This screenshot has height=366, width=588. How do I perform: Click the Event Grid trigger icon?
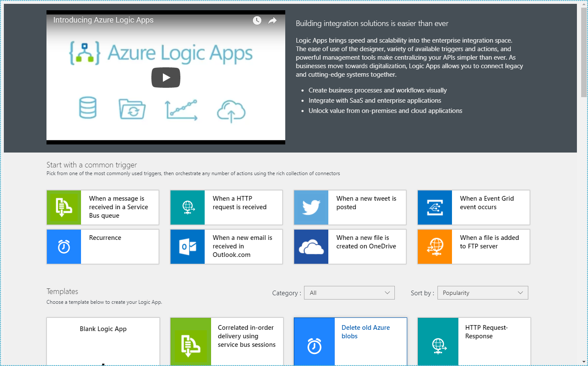[435, 207]
